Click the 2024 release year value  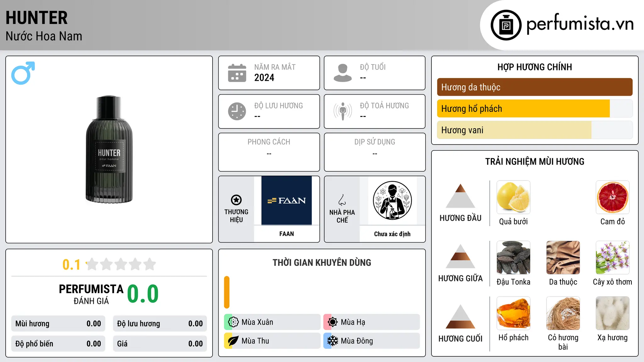[x=264, y=78]
